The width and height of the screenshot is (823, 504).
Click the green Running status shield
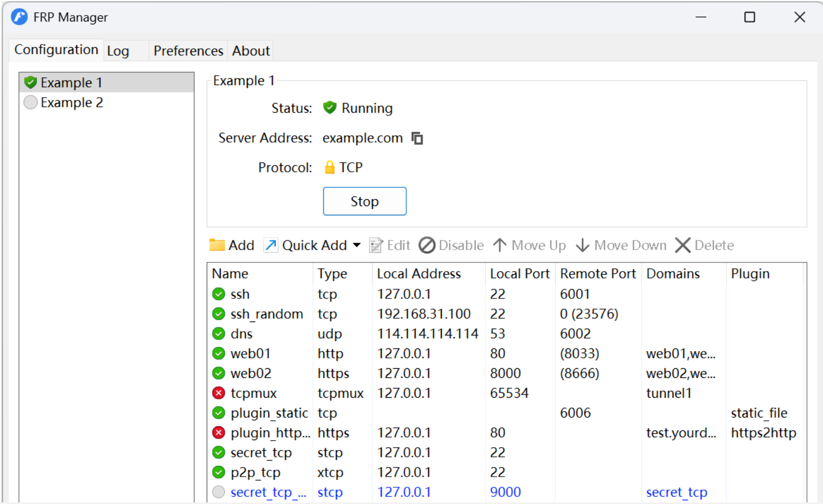[330, 107]
